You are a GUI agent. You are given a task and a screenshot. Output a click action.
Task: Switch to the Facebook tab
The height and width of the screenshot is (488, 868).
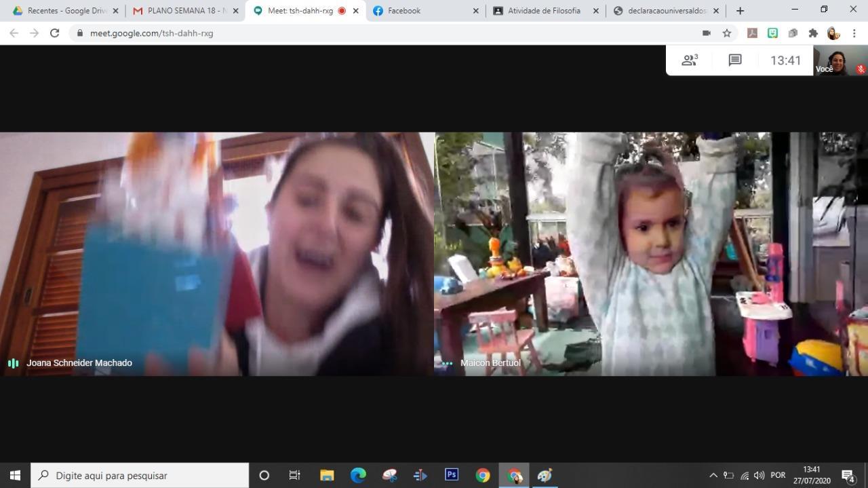[x=425, y=11]
